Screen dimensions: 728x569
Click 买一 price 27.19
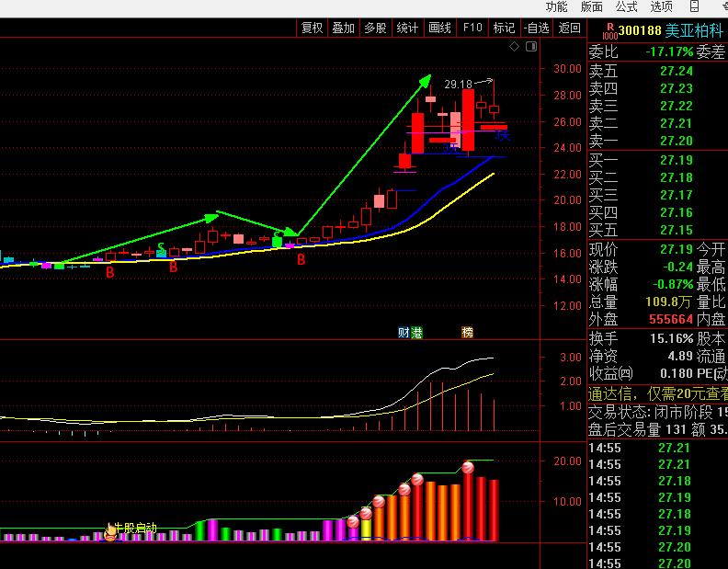(x=676, y=160)
